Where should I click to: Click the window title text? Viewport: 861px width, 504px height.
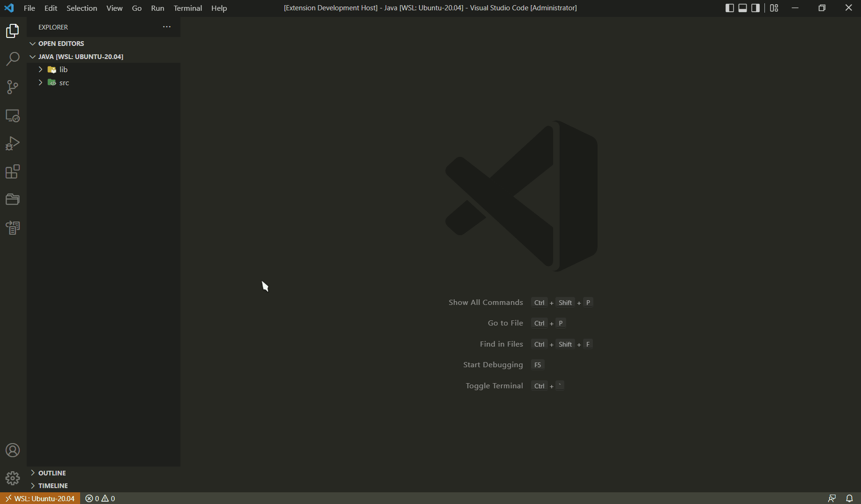[430, 8]
